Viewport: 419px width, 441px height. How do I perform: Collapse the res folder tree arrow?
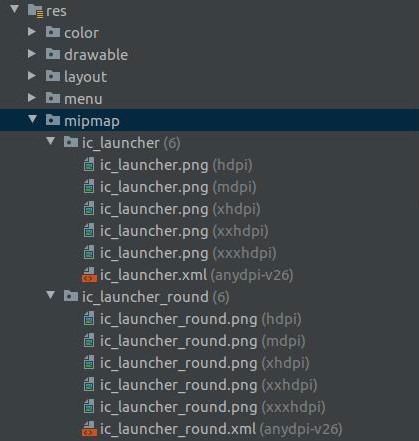pyautogui.click(x=14, y=9)
